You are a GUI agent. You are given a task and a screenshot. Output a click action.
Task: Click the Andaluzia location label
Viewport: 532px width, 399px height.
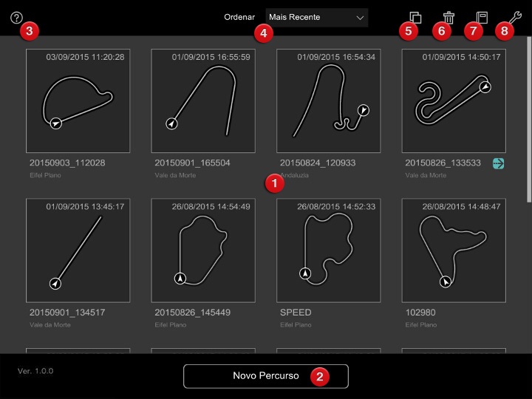(x=296, y=175)
